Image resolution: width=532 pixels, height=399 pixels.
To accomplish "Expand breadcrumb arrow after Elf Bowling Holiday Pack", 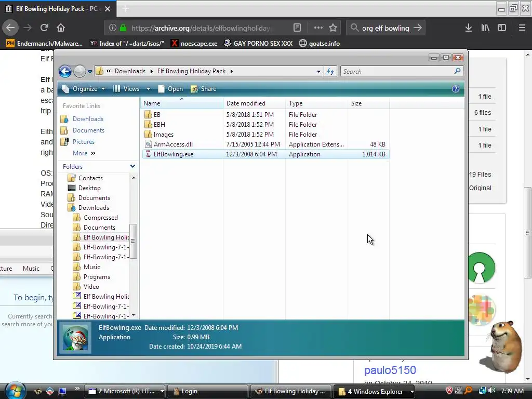I will click(x=231, y=71).
